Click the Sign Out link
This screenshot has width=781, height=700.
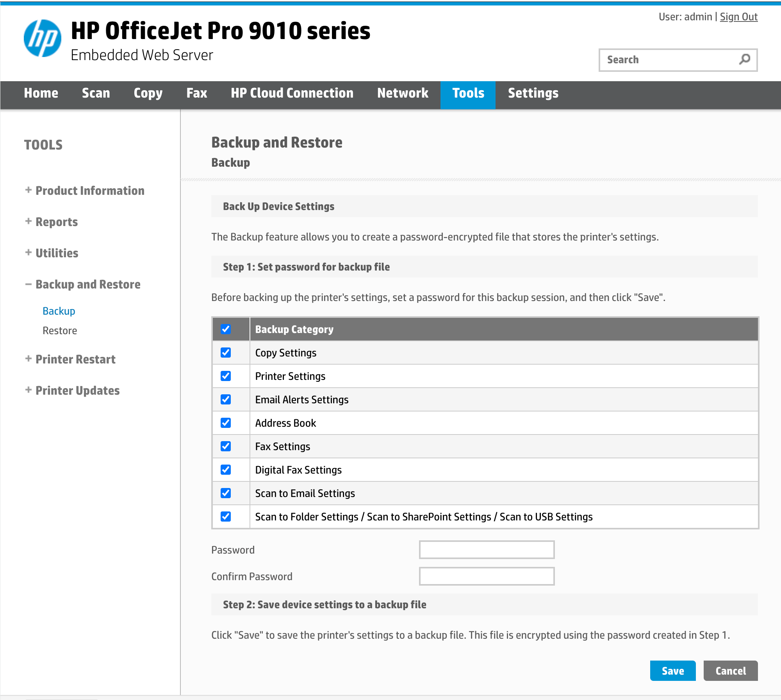pyautogui.click(x=739, y=17)
